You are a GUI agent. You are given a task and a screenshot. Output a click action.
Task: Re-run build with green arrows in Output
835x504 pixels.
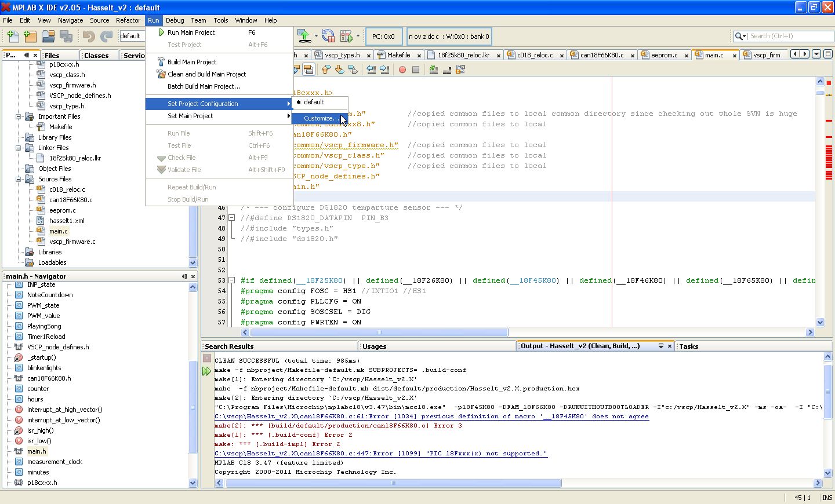tap(207, 371)
